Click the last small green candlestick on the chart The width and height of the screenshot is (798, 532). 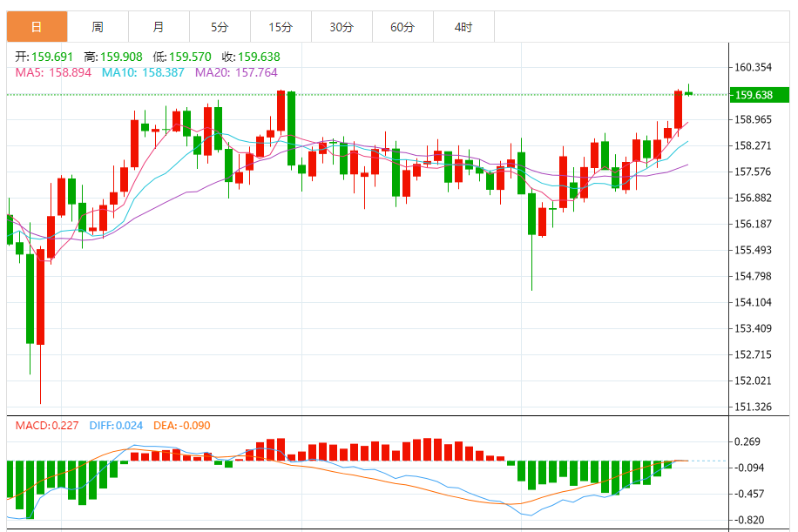tap(688, 93)
